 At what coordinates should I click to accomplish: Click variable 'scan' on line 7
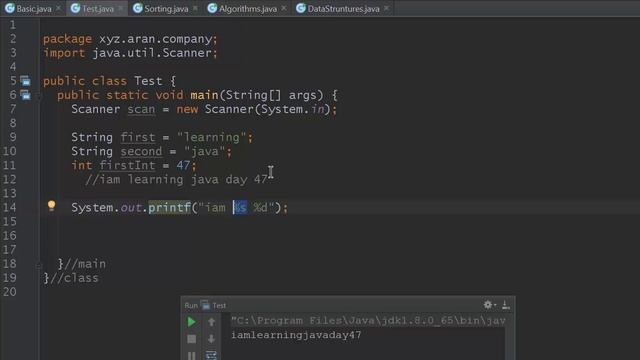141,109
